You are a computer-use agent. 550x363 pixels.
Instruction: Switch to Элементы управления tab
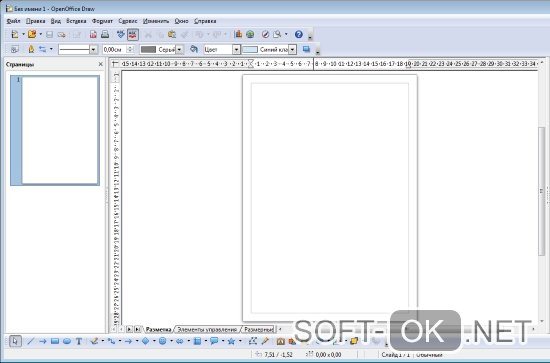tap(207, 330)
